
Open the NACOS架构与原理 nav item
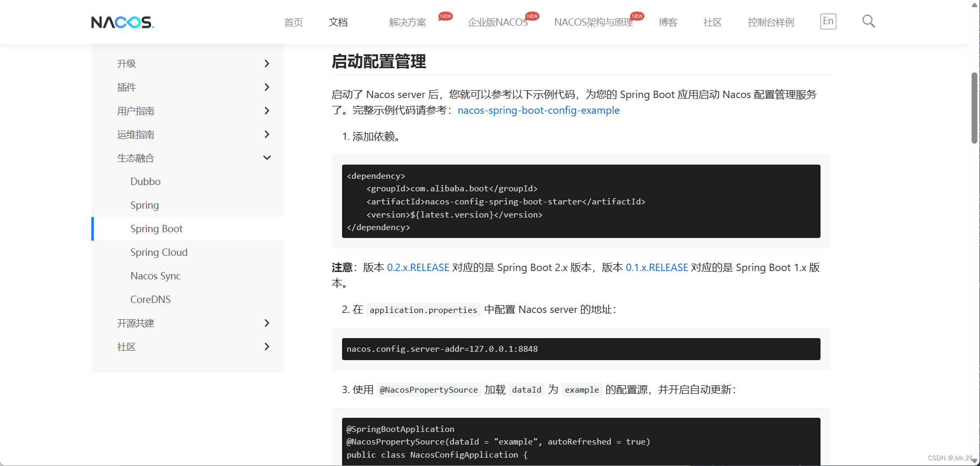coord(593,22)
